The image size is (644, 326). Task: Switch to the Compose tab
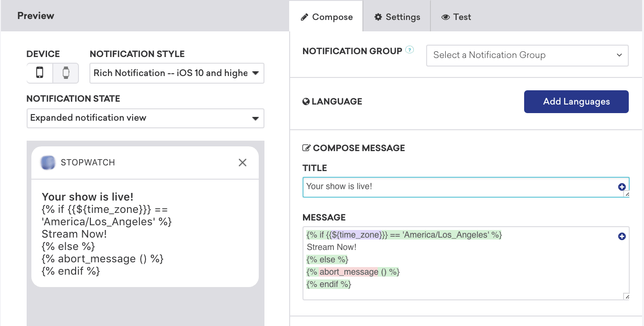[x=327, y=17]
